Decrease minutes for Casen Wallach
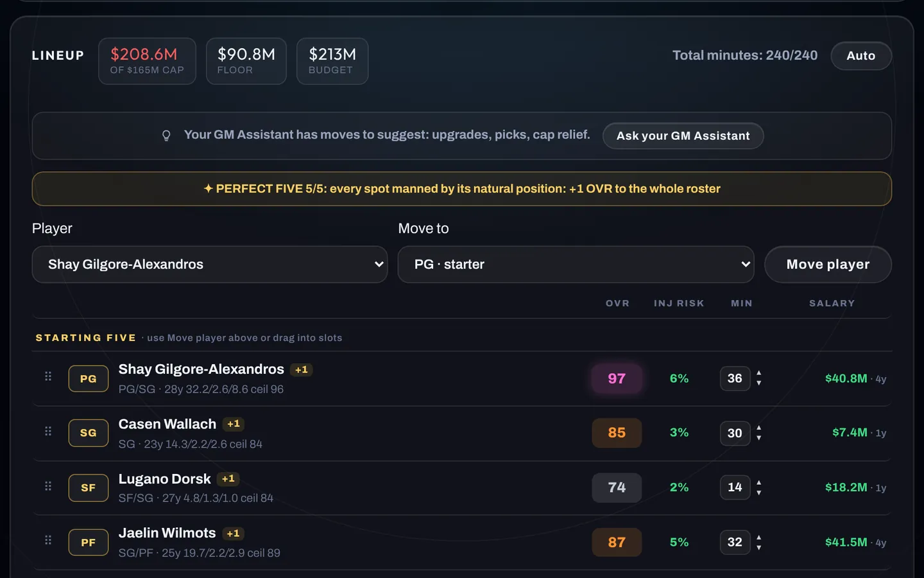This screenshot has height=578, width=924. (759, 438)
